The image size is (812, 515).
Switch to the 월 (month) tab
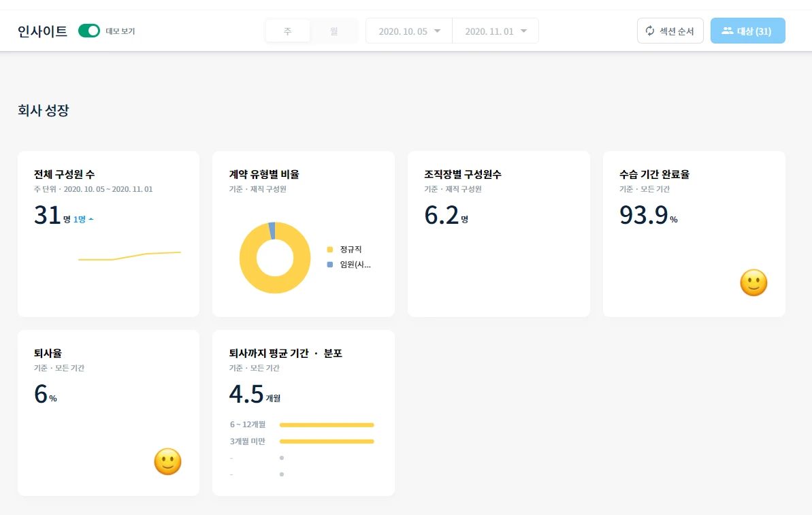(334, 31)
